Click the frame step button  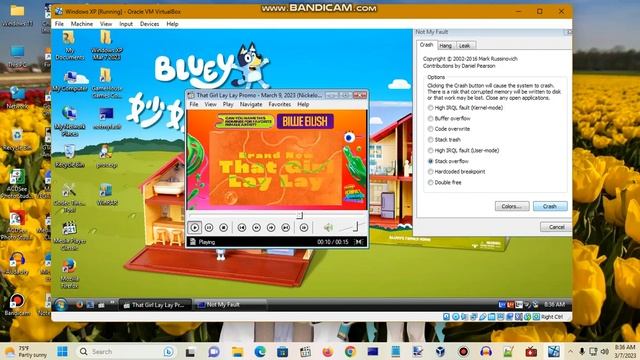click(304, 227)
